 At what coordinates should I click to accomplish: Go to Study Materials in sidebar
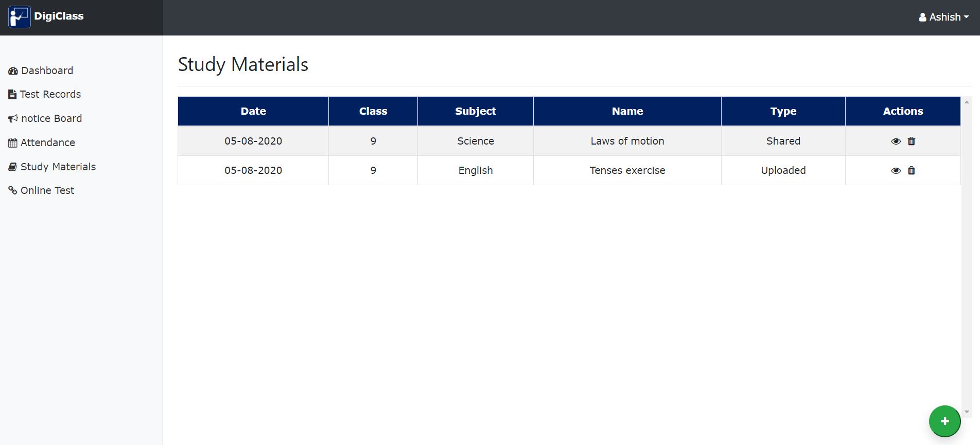point(58,167)
